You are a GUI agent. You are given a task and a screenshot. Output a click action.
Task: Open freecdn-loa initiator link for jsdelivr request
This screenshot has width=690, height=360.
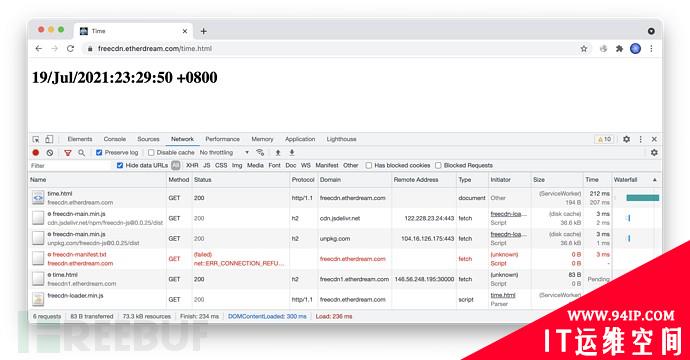coord(508,214)
